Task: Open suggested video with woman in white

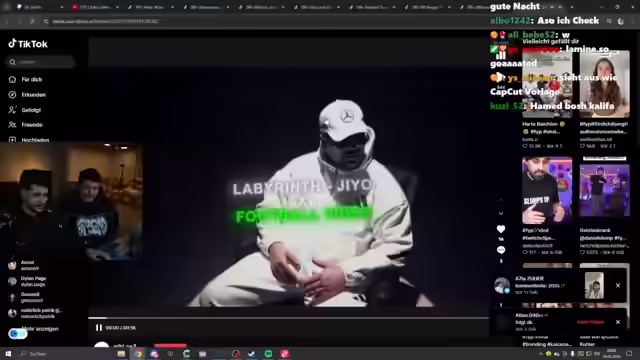Action: [x=604, y=84]
